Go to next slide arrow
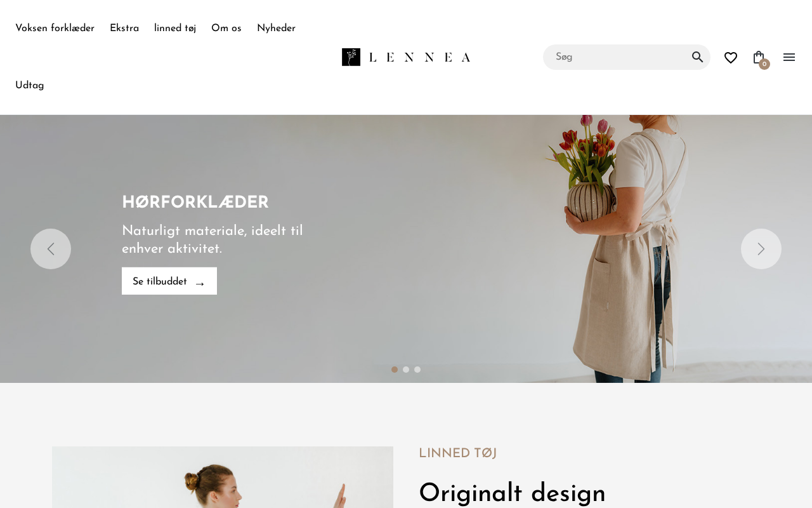Viewport: 812px width, 508px height. pos(761,249)
